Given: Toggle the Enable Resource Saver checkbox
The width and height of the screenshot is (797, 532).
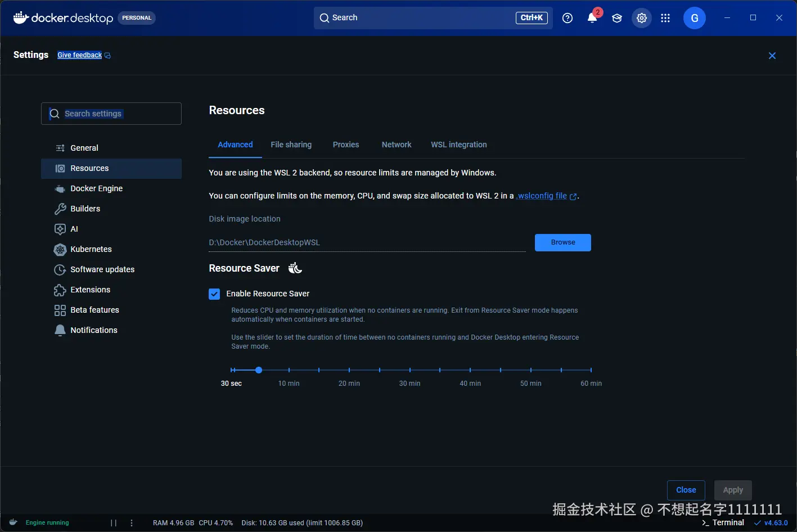Looking at the screenshot, I should (x=214, y=294).
